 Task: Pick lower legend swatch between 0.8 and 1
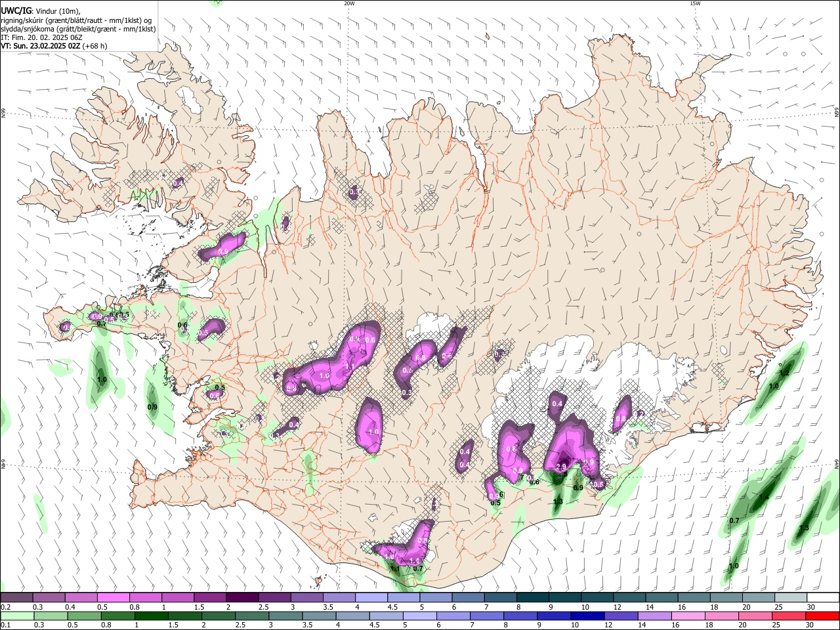[x=117, y=616]
